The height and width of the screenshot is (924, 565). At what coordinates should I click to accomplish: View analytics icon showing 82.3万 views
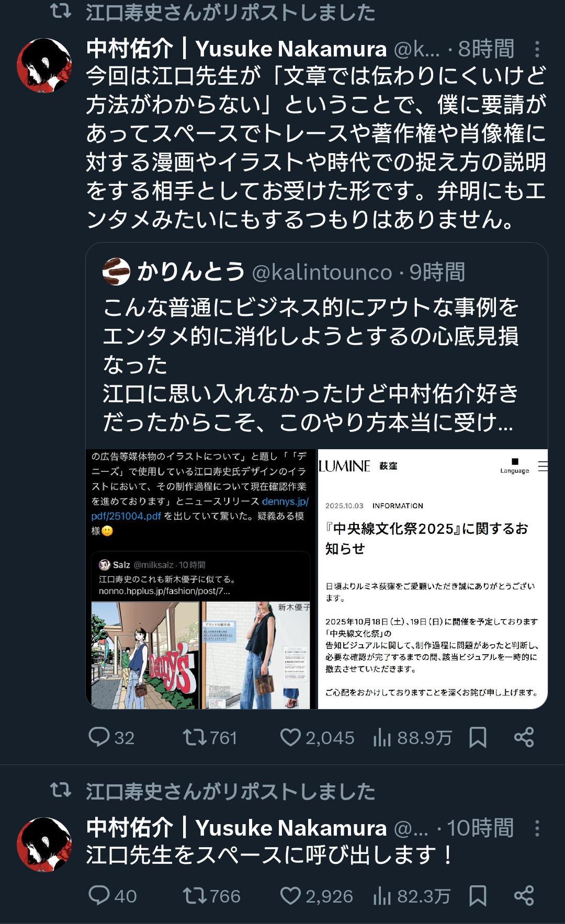click(x=382, y=897)
